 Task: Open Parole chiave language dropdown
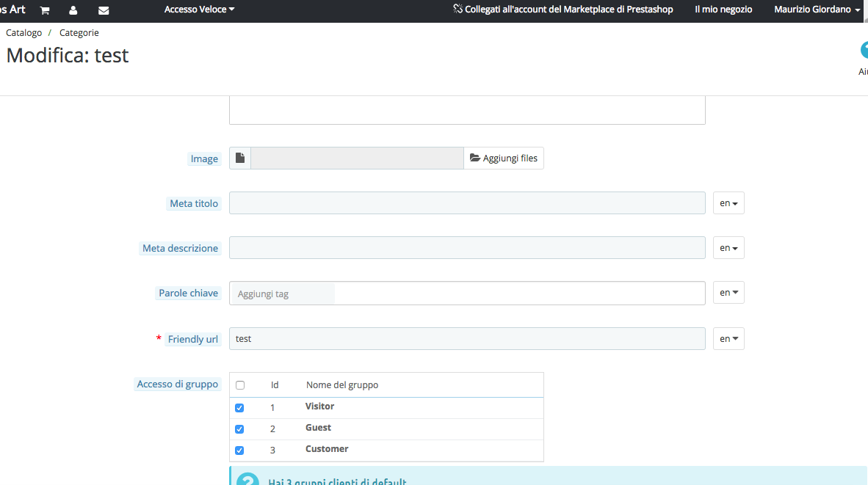click(x=728, y=293)
